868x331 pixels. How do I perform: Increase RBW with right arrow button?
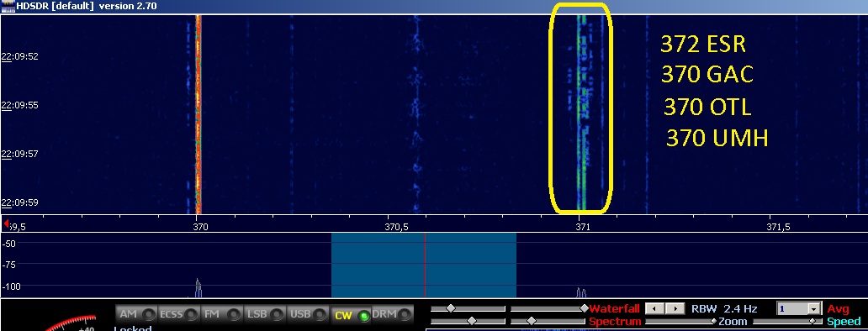(675, 308)
